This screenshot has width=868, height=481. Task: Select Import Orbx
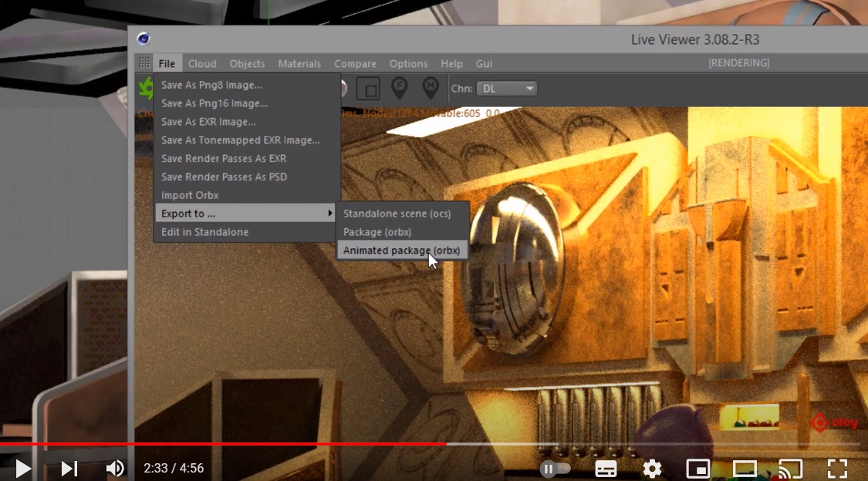(x=247, y=194)
